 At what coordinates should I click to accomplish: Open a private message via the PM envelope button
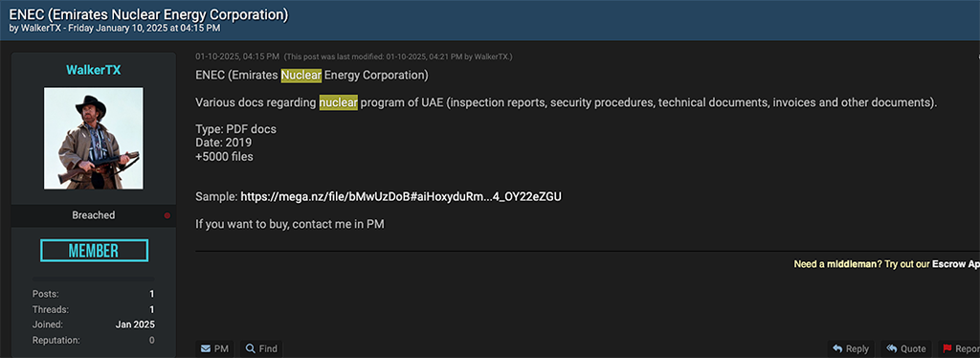click(x=214, y=348)
